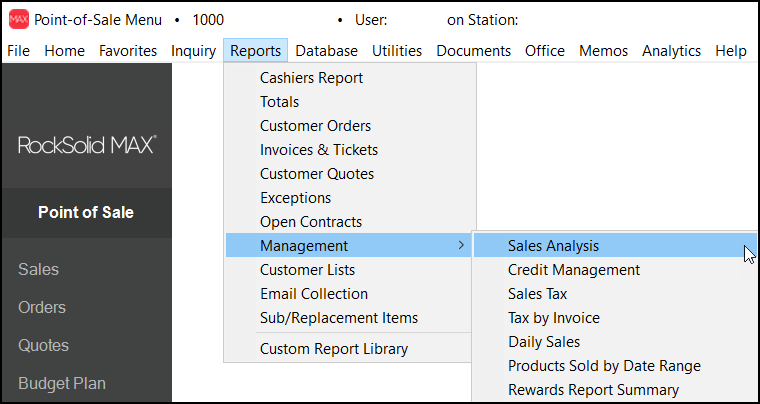Open the Favorites menu
This screenshot has height=404, width=760.
point(128,51)
